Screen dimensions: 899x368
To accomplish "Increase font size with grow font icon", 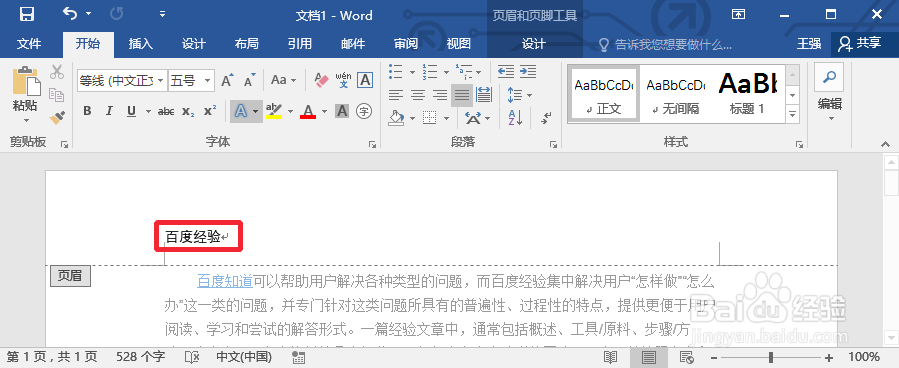I will pos(227,80).
